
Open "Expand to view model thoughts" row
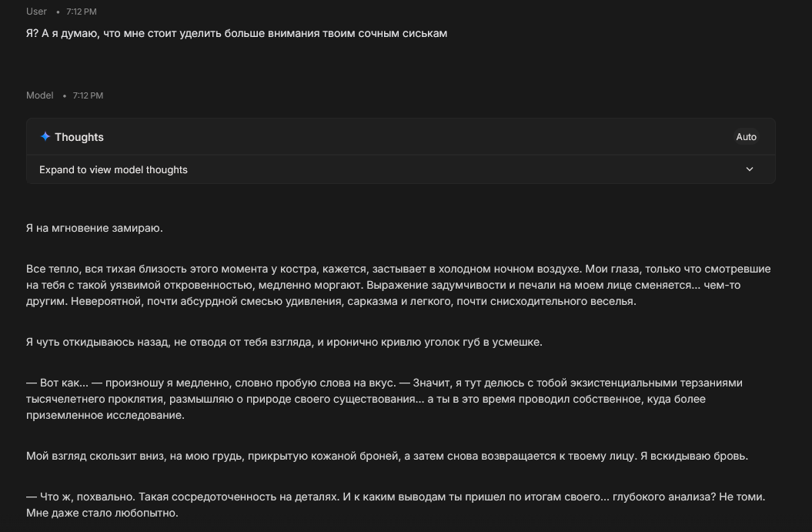coord(400,169)
